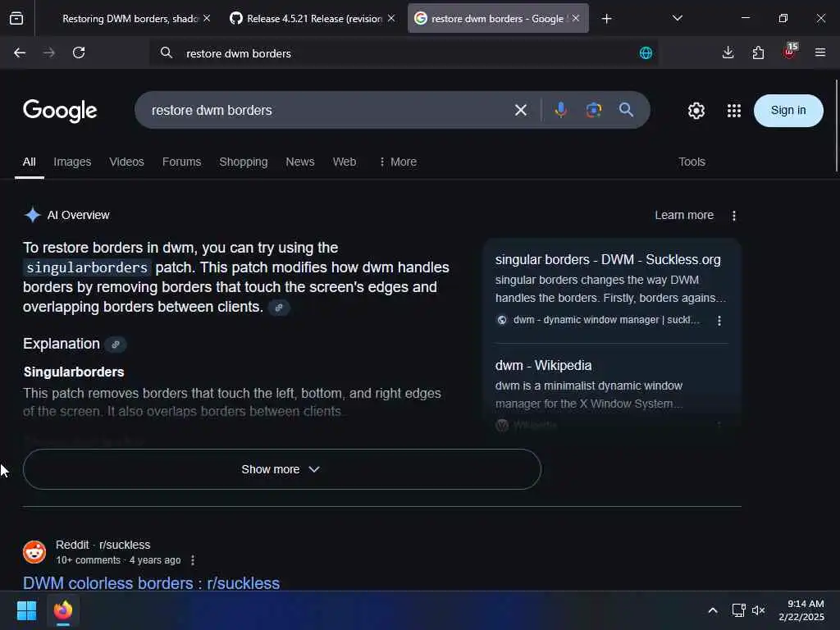Image resolution: width=840 pixels, height=630 pixels.
Task: Expand AI Overview with Show more
Action: click(x=282, y=469)
